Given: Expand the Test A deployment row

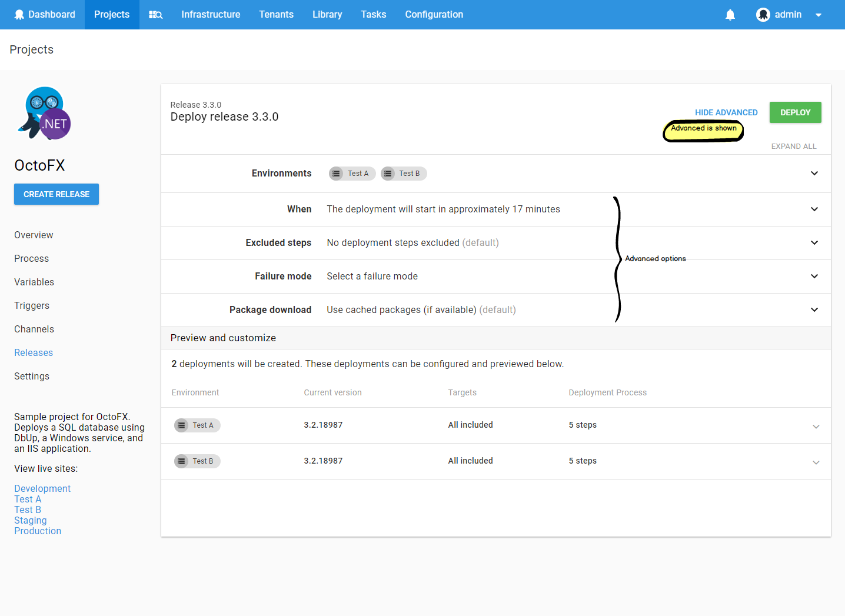Looking at the screenshot, I should tap(816, 425).
